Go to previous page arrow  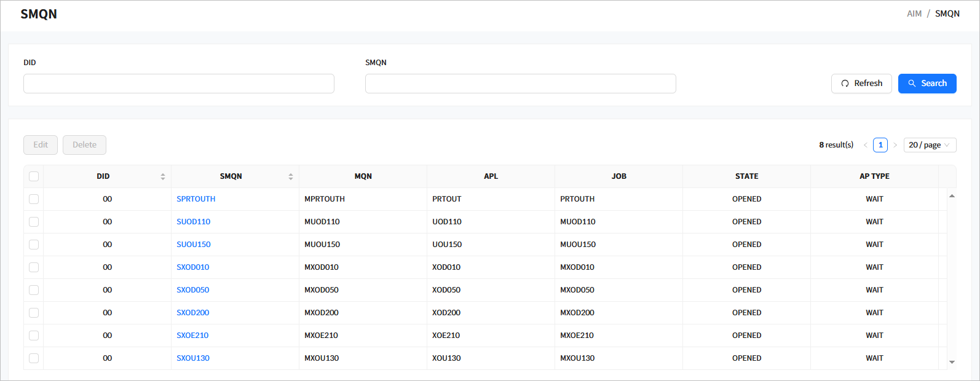[865, 145]
